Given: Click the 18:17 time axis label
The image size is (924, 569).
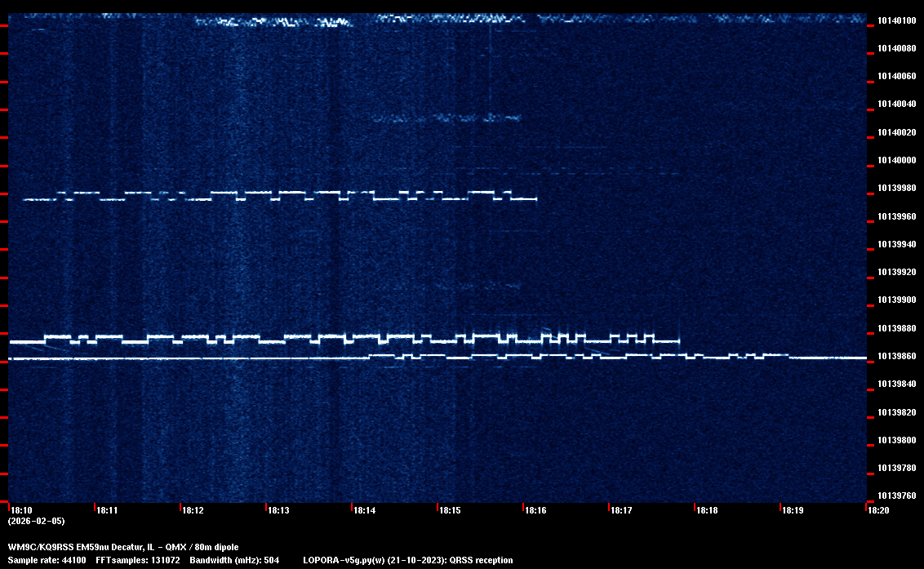Looking at the screenshot, I should tap(622, 510).
